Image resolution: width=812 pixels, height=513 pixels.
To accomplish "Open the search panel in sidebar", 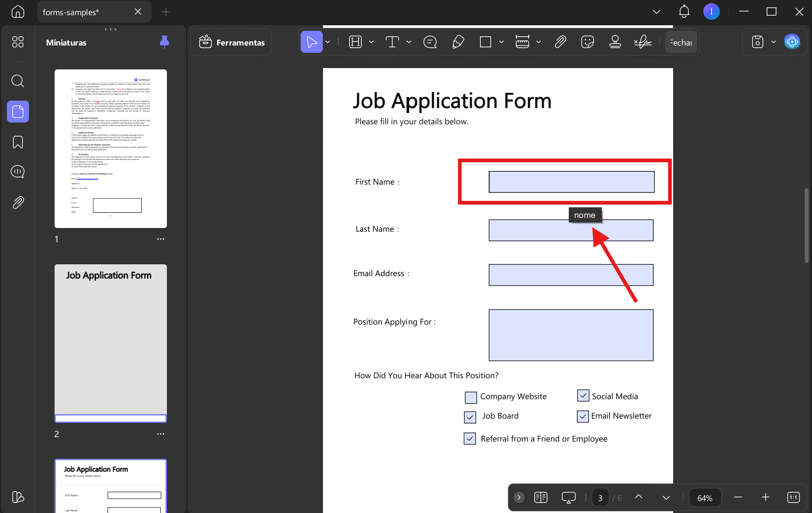I will coord(18,81).
